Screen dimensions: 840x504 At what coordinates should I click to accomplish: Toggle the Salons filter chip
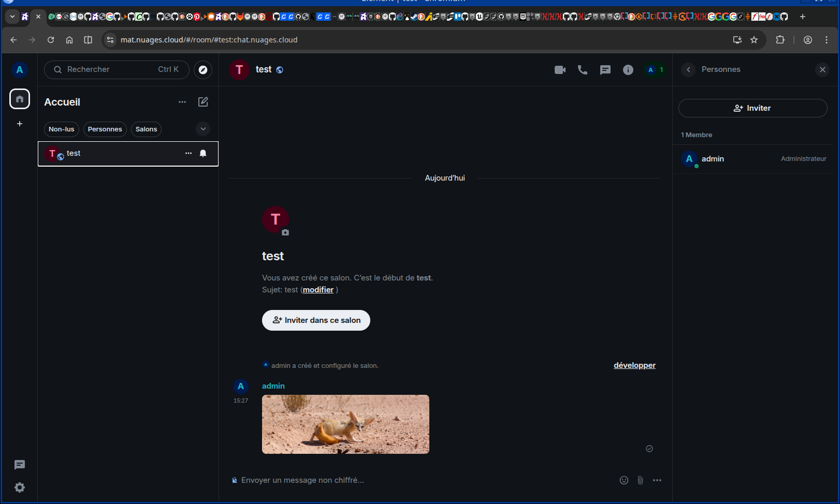pos(146,129)
